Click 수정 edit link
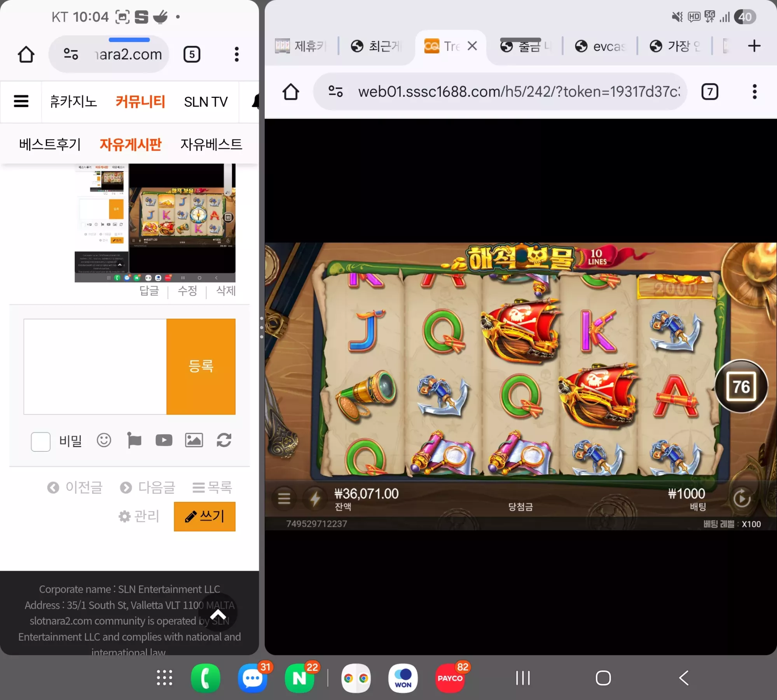777x700 pixels. click(187, 291)
